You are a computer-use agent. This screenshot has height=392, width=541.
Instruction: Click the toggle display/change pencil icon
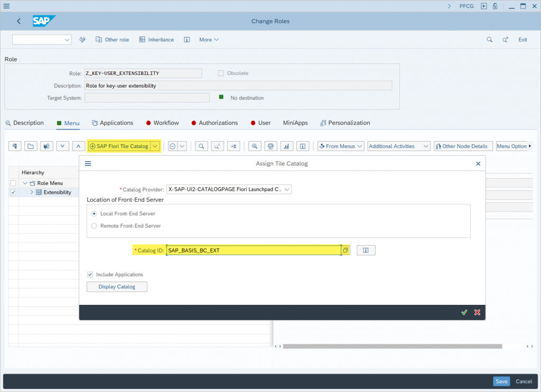tap(82, 40)
